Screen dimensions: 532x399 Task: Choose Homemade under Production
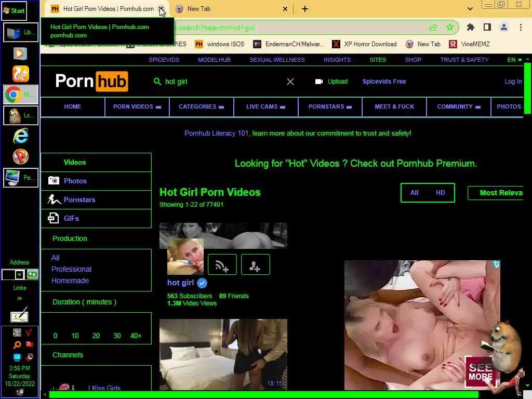point(70,281)
